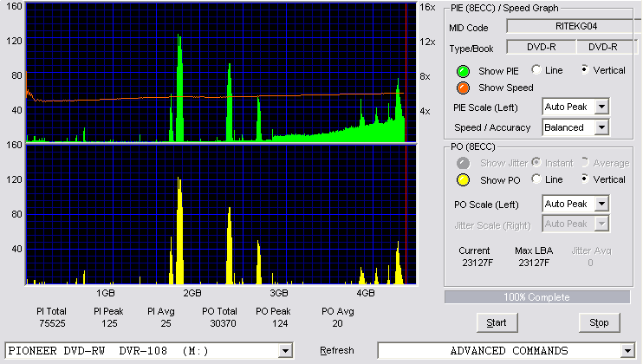Click the first DVD-R Type field
The width and height of the screenshot is (643, 364).
(x=541, y=47)
